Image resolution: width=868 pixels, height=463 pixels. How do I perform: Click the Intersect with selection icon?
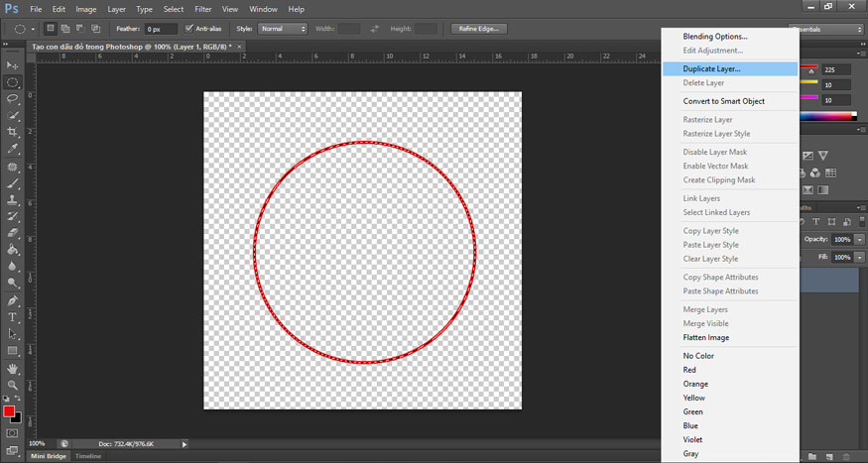[x=96, y=28]
